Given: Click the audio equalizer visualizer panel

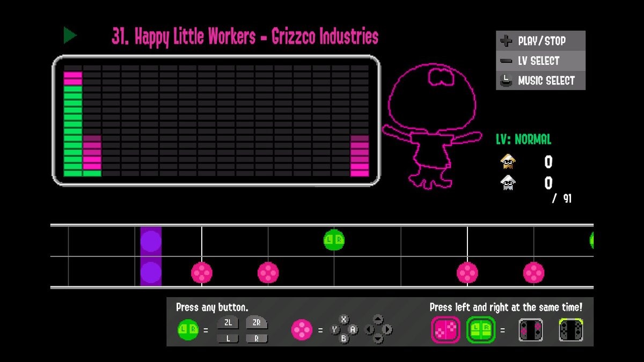Looking at the screenshot, I should (216, 121).
